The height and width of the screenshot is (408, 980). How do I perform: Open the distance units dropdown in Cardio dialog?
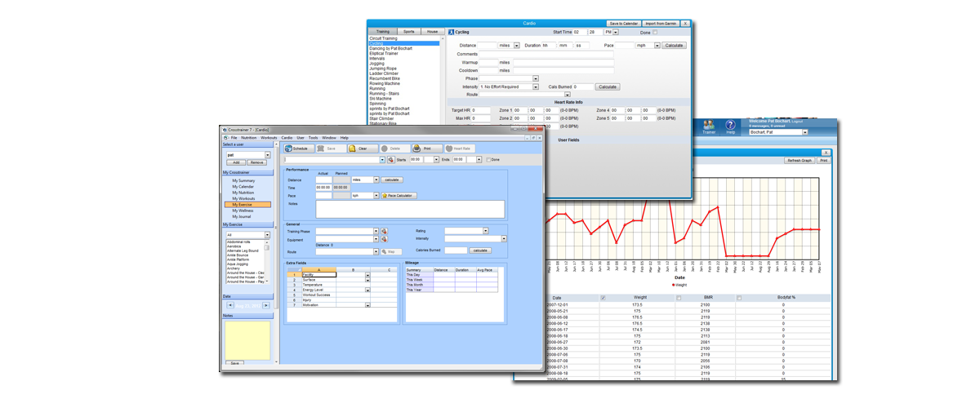[516, 45]
